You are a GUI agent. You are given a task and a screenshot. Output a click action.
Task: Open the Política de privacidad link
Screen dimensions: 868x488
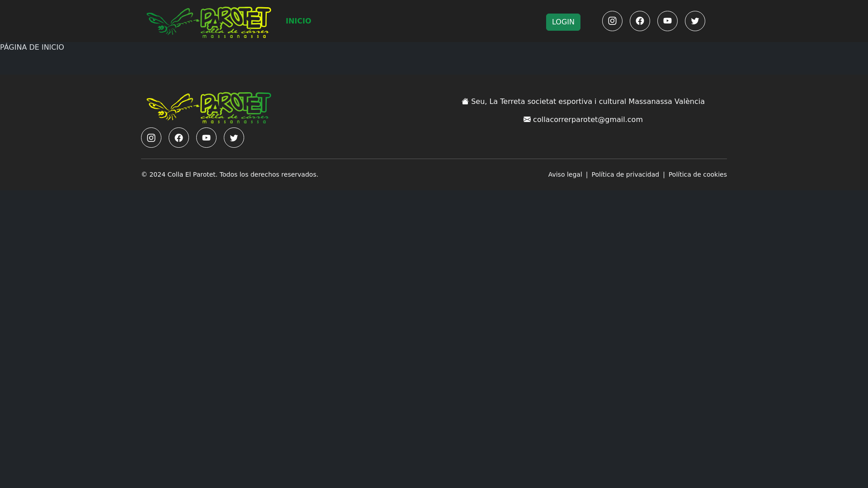[625, 174]
